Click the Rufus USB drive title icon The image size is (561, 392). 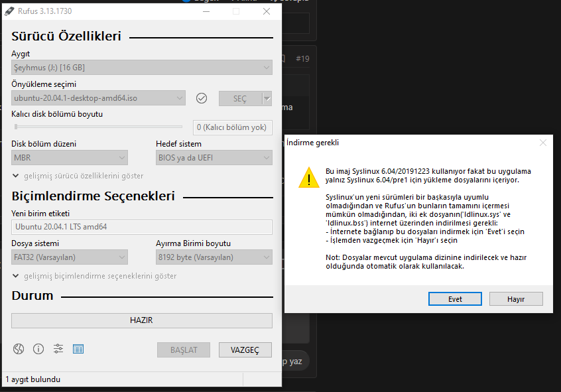point(9,11)
